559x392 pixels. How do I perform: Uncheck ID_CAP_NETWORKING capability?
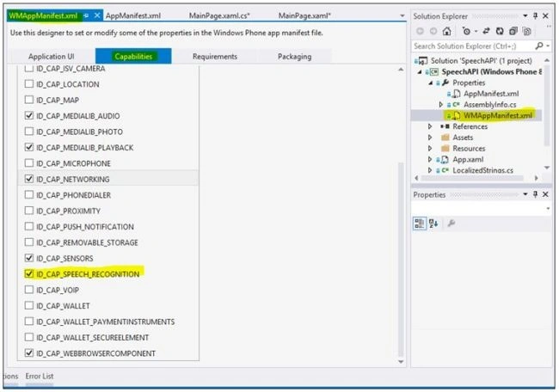tap(29, 179)
